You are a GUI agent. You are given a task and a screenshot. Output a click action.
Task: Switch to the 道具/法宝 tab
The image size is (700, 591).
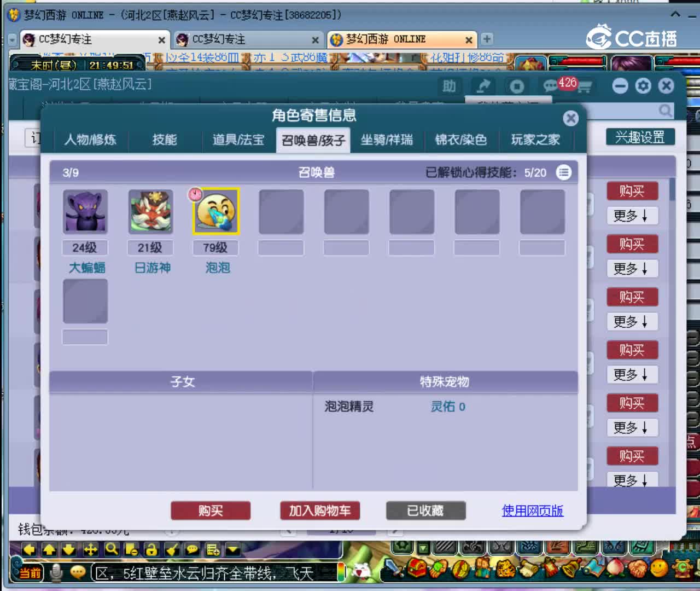pyautogui.click(x=238, y=140)
